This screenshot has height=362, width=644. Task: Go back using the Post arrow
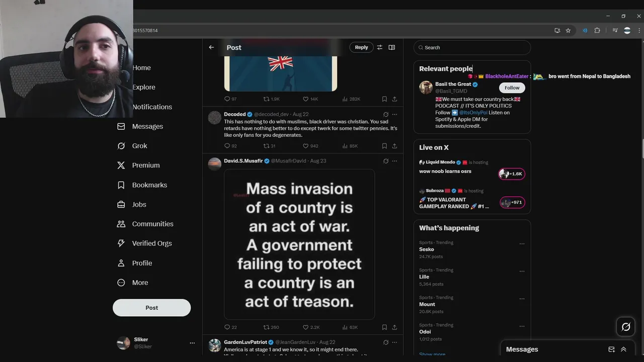211,47
